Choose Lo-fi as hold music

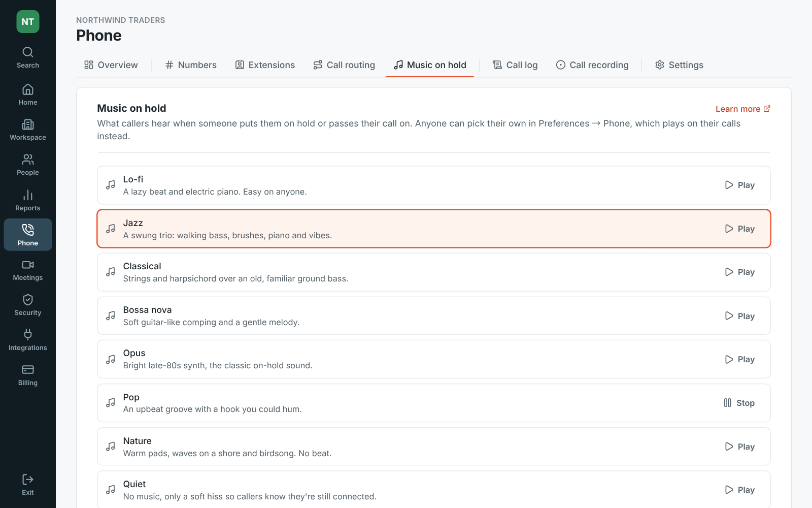[x=434, y=185]
